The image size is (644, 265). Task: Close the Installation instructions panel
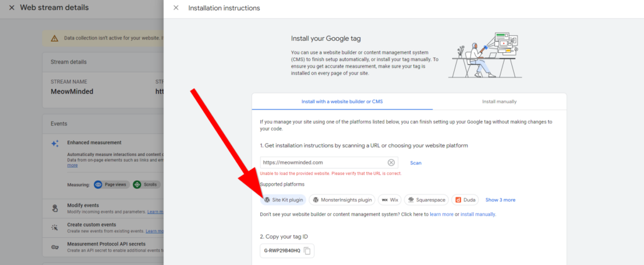[x=176, y=8]
